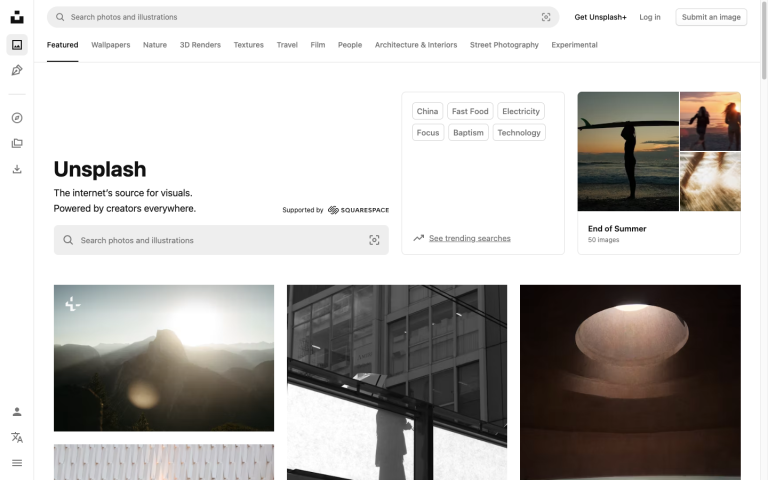Click visual search icon in hero search box
The height and width of the screenshot is (480, 768).
click(374, 240)
